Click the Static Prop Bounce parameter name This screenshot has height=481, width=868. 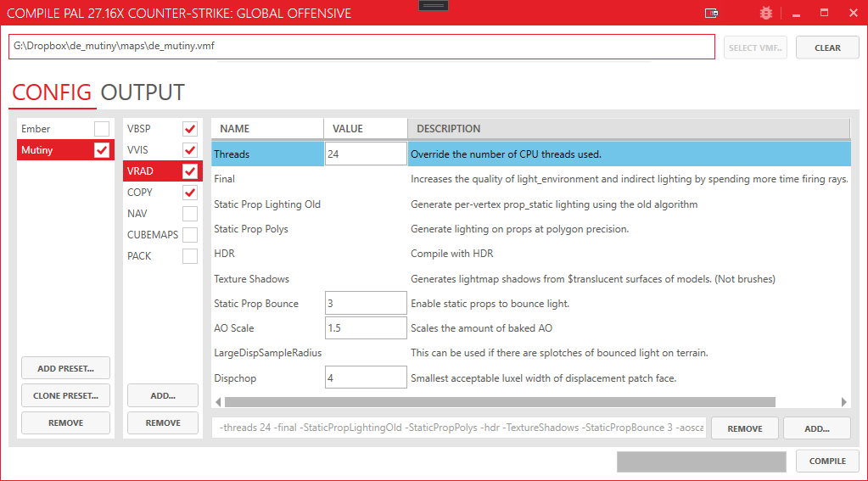[255, 304]
